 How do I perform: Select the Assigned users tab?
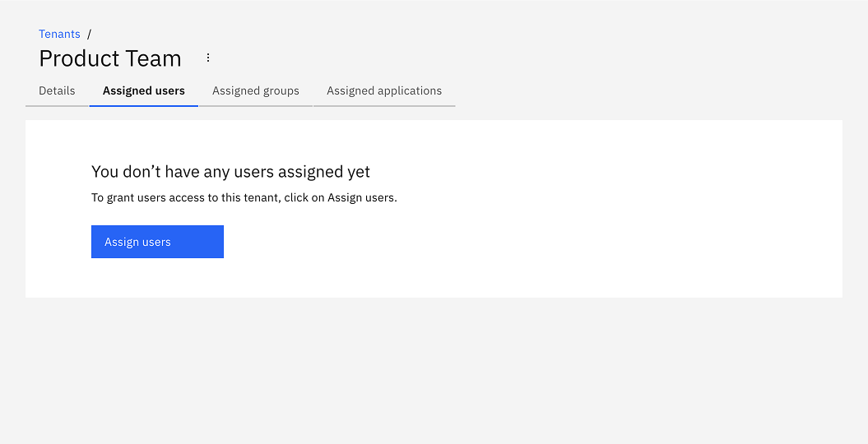[x=144, y=90]
